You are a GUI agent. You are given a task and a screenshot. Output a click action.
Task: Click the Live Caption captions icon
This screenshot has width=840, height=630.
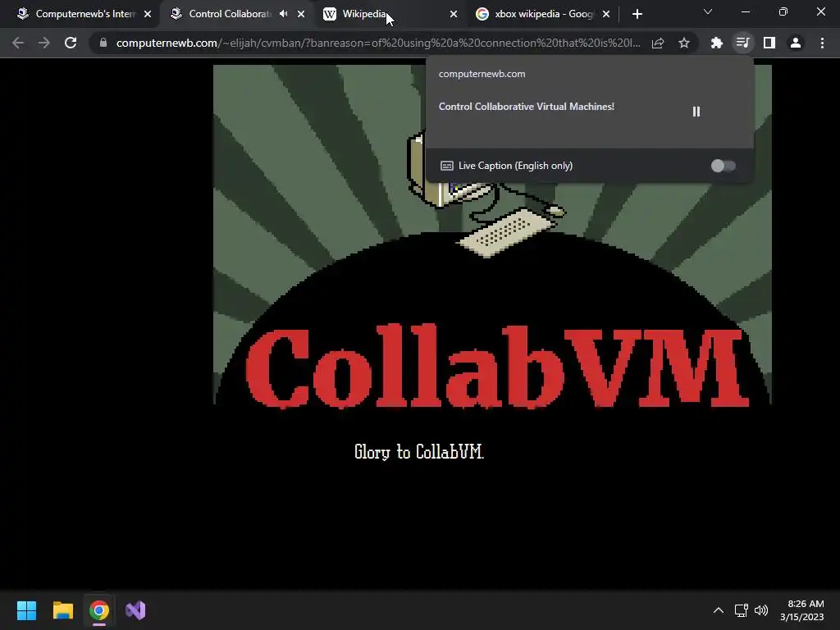pyautogui.click(x=447, y=166)
